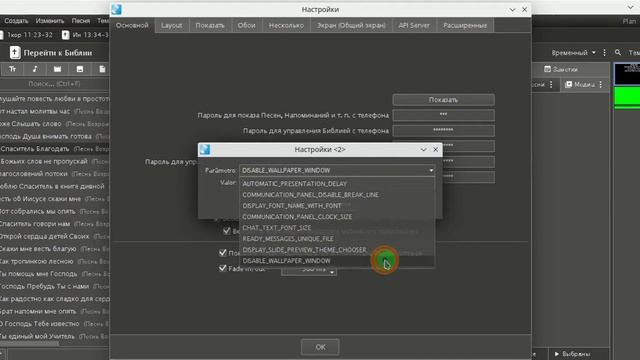Click the Настройки <2> dialog app icon

(205, 149)
